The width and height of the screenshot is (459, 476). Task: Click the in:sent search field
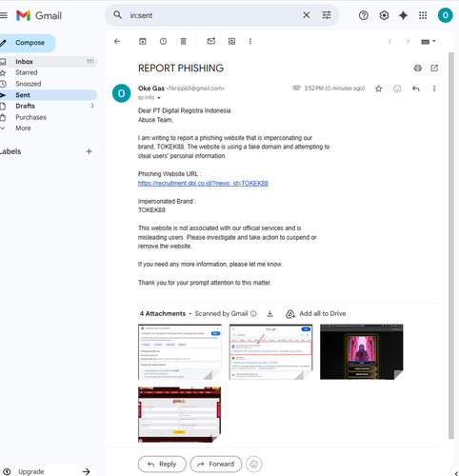pyautogui.click(x=212, y=15)
